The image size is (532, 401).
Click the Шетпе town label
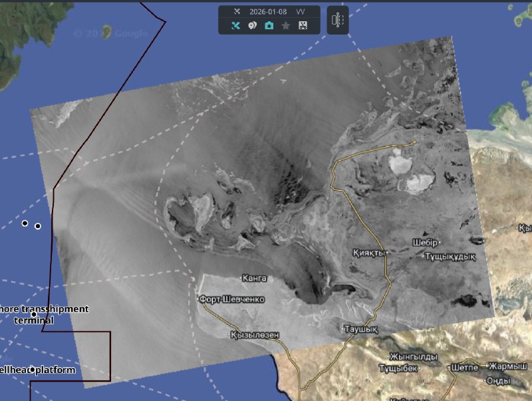pos(464,367)
